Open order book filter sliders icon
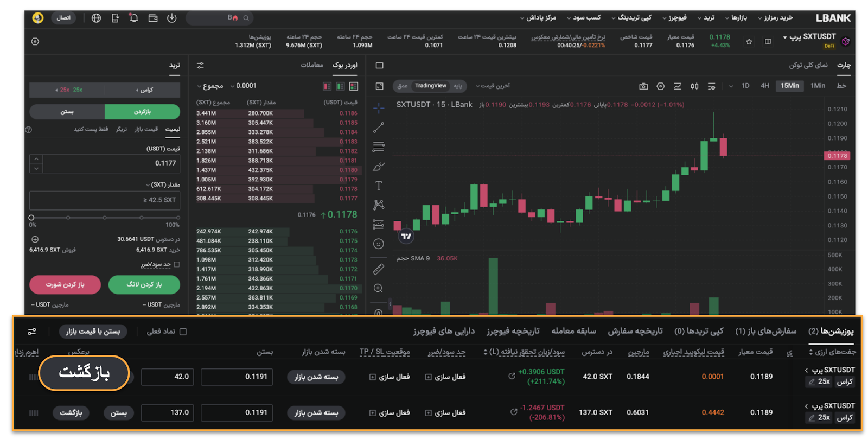The height and width of the screenshot is (439, 868). pos(200,65)
